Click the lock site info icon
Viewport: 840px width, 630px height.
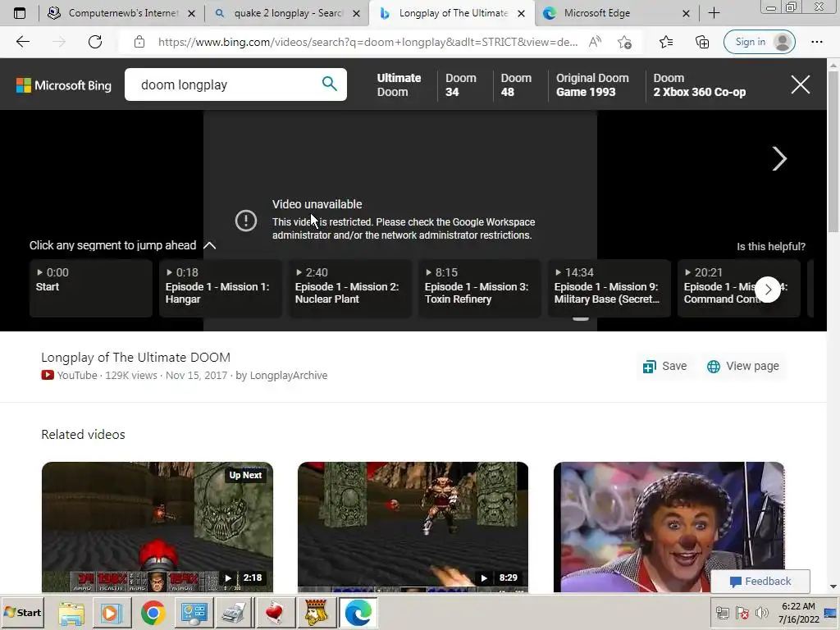(139, 42)
